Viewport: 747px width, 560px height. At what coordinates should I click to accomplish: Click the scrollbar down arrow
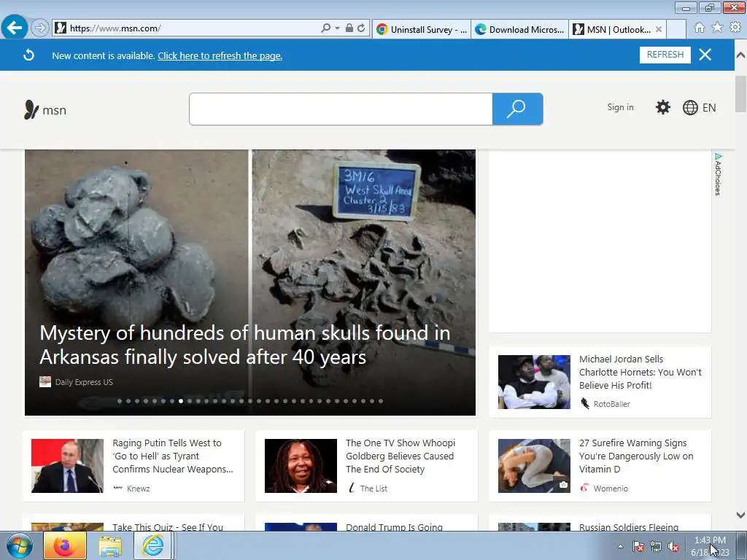pyautogui.click(x=740, y=515)
